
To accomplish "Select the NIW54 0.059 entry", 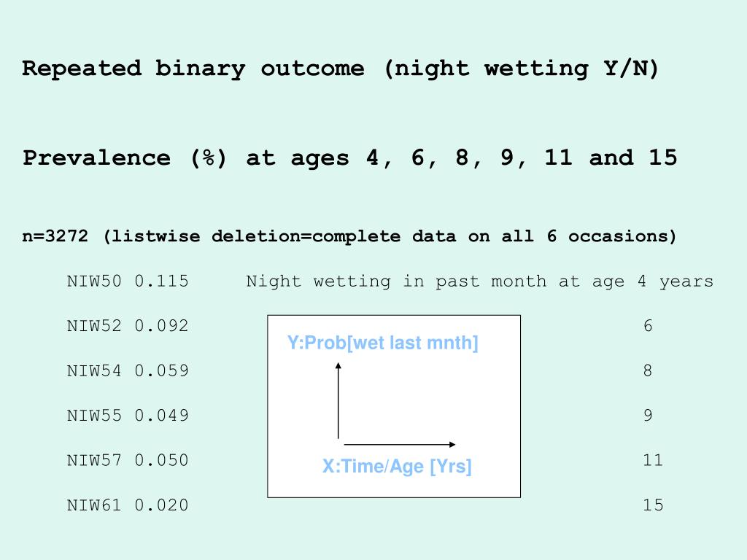I will click(128, 371).
